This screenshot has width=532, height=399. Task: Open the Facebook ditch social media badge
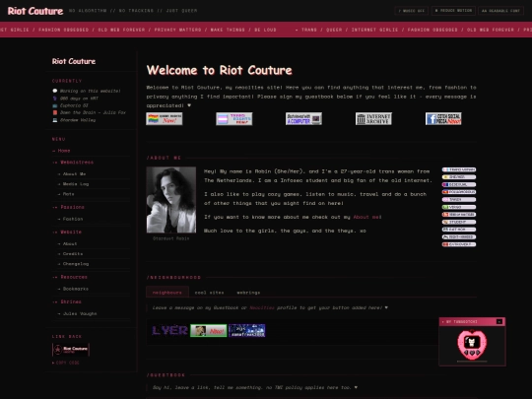coord(443,119)
